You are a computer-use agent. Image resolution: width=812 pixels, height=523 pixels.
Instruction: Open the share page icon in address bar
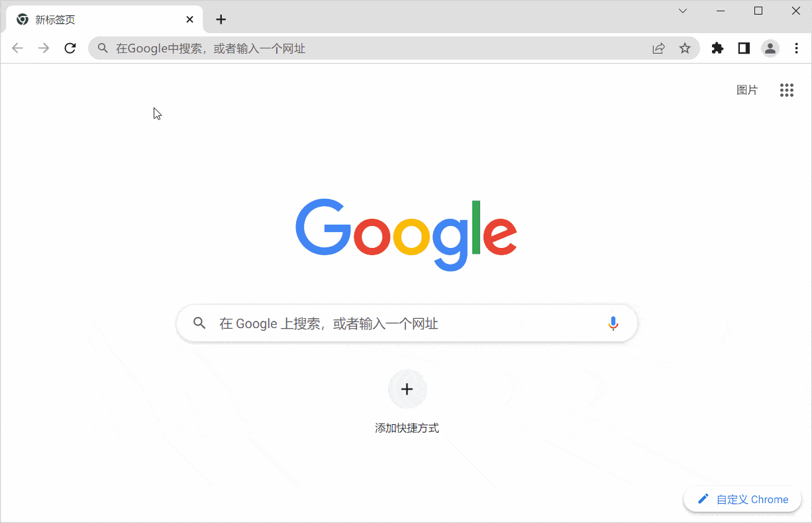pos(658,48)
